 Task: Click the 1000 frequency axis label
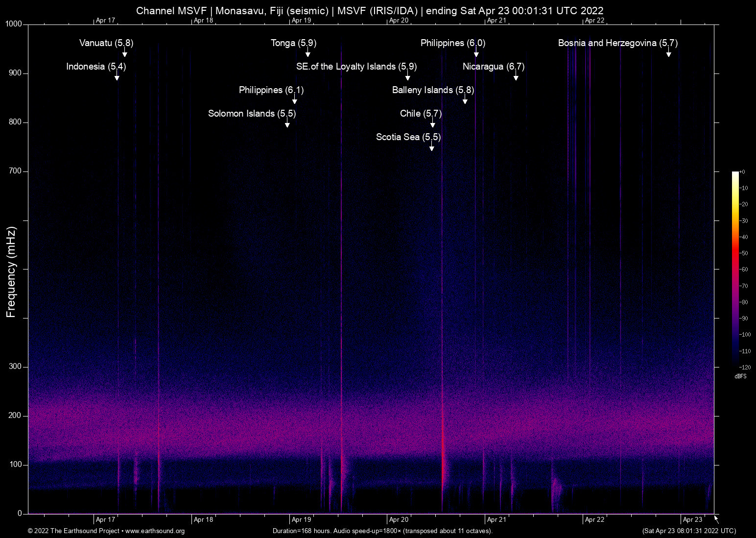click(x=14, y=24)
